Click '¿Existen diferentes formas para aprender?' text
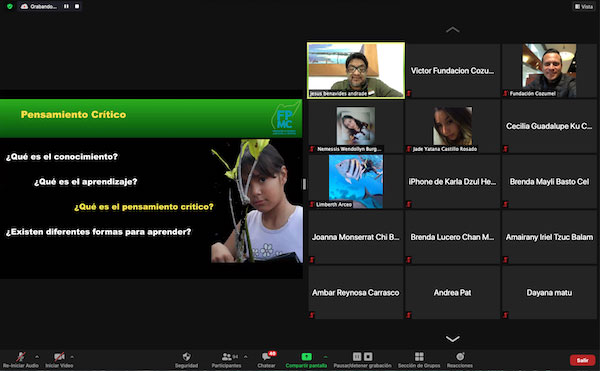This screenshot has width=600, height=371. pos(98,232)
